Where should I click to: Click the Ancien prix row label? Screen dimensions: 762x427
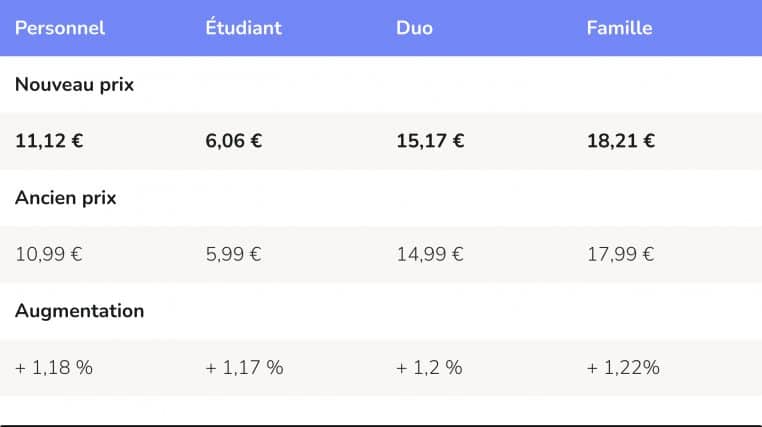[x=66, y=198]
